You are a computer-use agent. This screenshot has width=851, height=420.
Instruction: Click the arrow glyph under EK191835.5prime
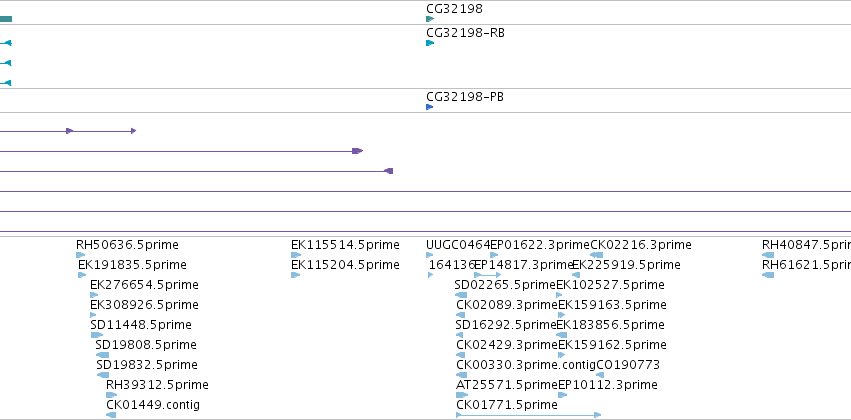pos(82,275)
